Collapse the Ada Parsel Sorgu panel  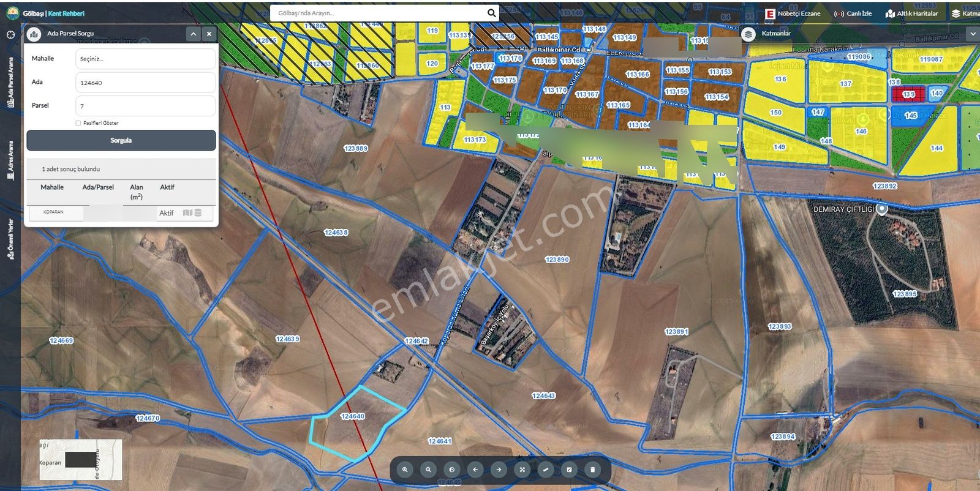[194, 34]
